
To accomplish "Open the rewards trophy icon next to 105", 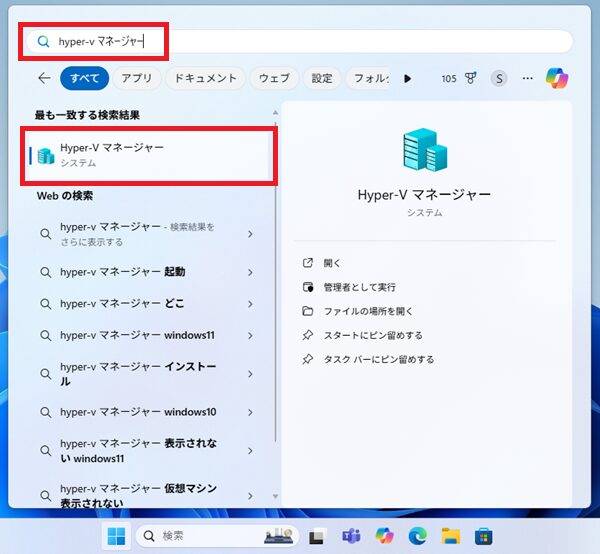I will [x=471, y=78].
